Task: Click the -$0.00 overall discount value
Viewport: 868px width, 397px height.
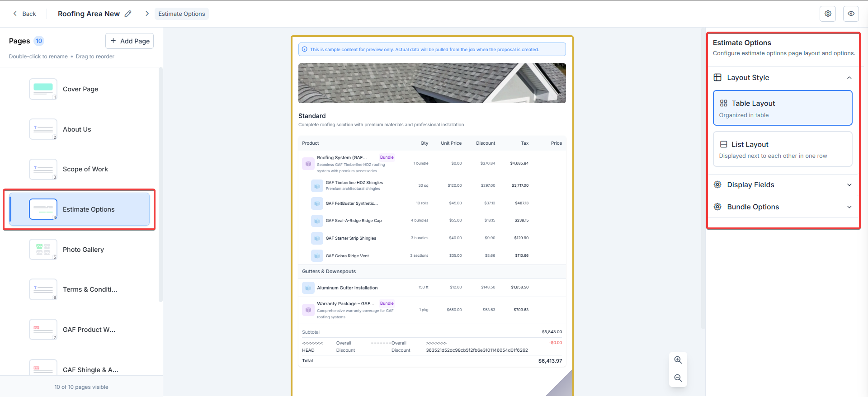Action: (x=556, y=343)
